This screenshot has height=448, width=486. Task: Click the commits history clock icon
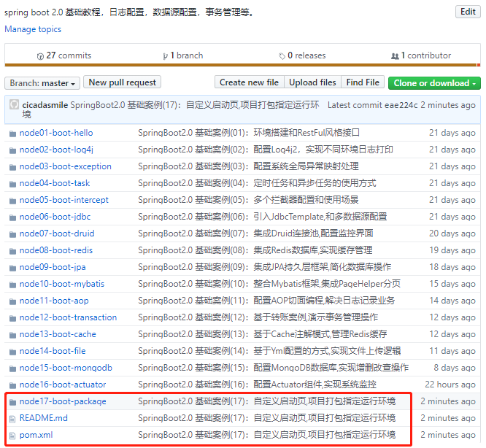40,56
